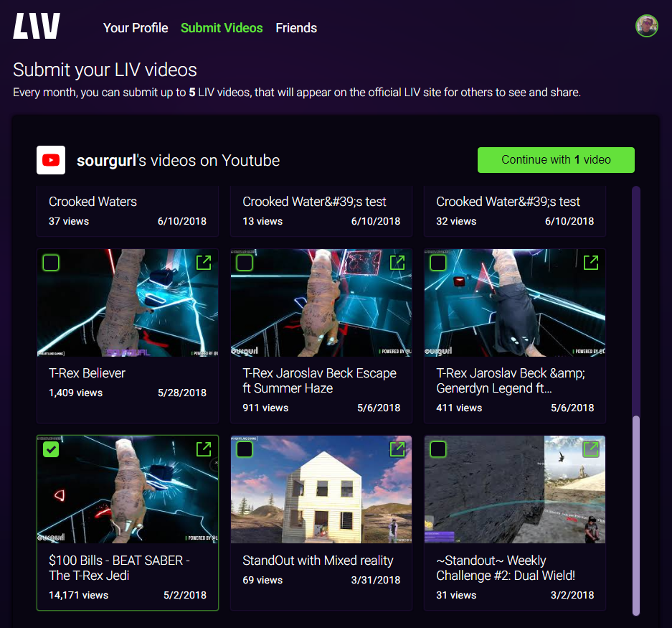Open Standout Weekly Challenge external link icon
The image size is (672, 628).
point(591,449)
